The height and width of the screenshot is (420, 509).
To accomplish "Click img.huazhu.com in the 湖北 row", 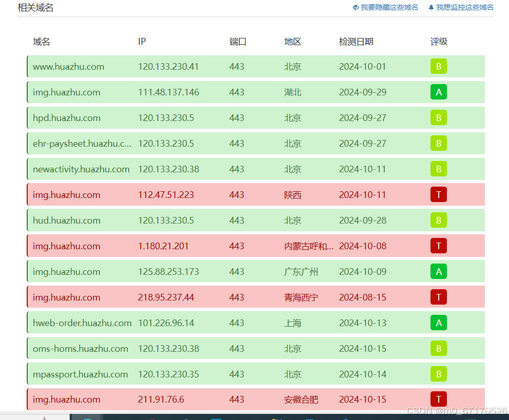I will pos(67,92).
